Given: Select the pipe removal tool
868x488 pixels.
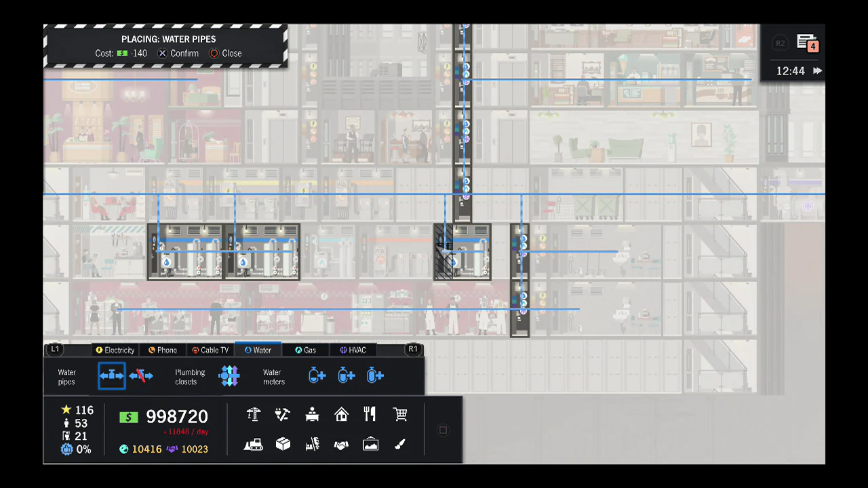Looking at the screenshot, I should coord(140,375).
